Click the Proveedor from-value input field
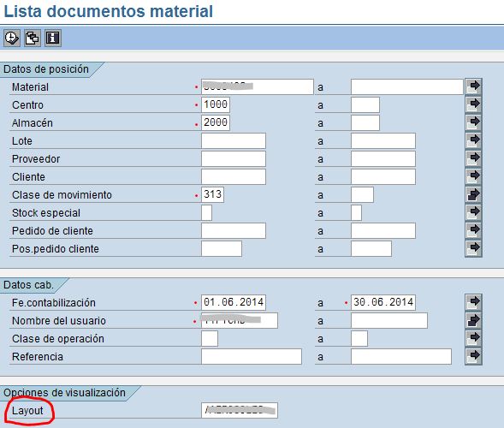Viewport: 504px width, 428px height. point(234,159)
